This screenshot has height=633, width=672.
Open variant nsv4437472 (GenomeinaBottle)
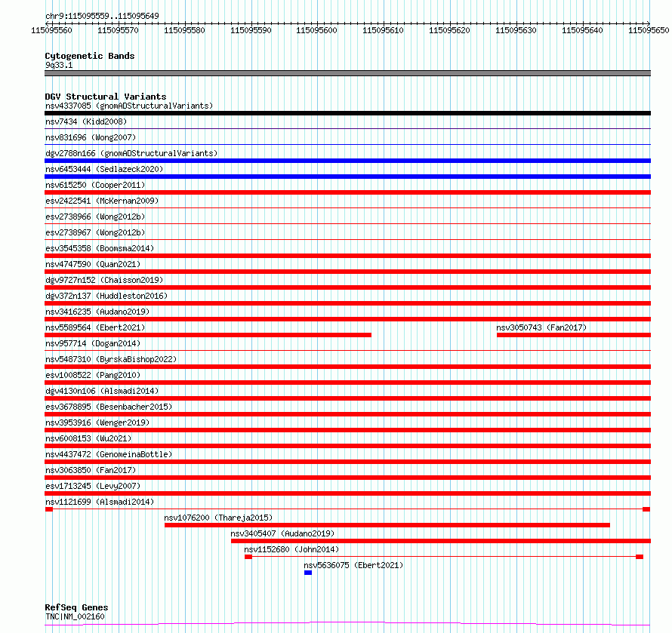pos(109,454)
